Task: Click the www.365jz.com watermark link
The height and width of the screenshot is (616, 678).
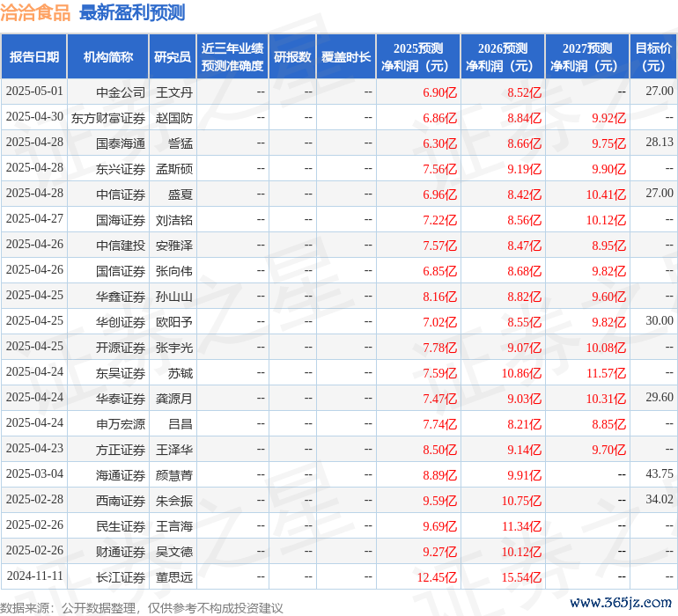Action: pos(621,602)
